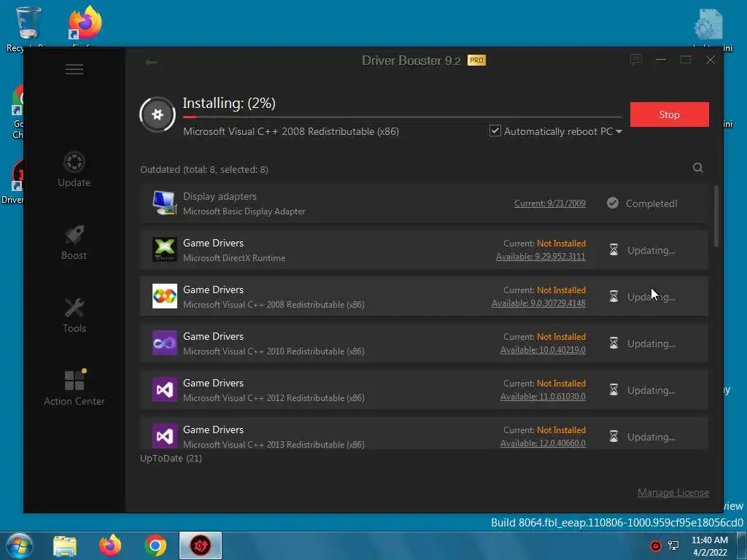The width and height of the screenshot is (747, 560).
Task: Click Available: 12.0.40660.0 link
Action: pyautogui.click(x=543, y=443)
